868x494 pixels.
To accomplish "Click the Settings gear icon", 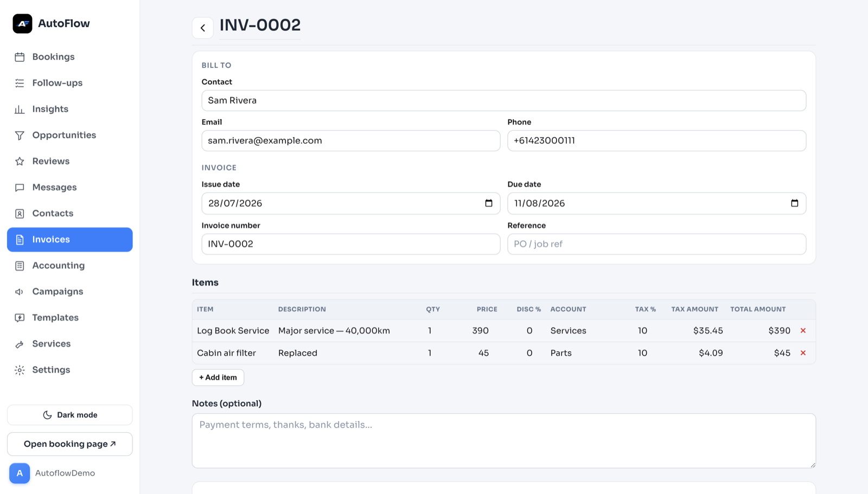I will click(x=20, y=370).
